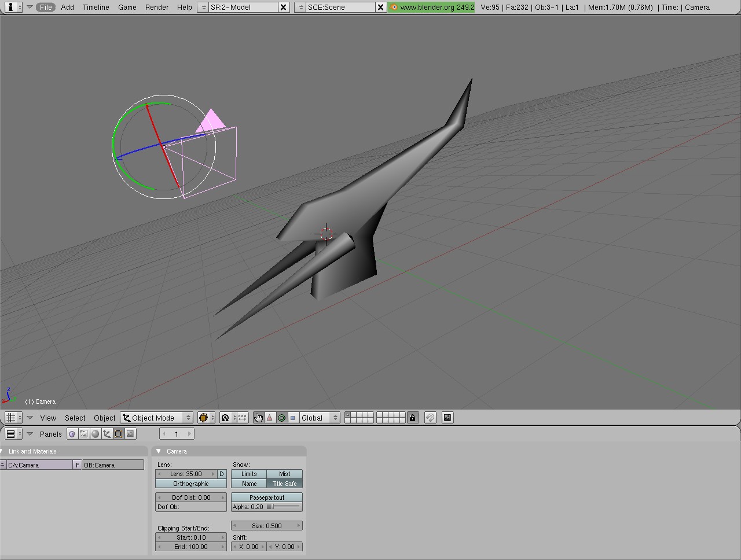Collapse the Camera panel triangle
The height and width of the screenshot is (560, 741).
pyautogui.click(x=159, y=451)
